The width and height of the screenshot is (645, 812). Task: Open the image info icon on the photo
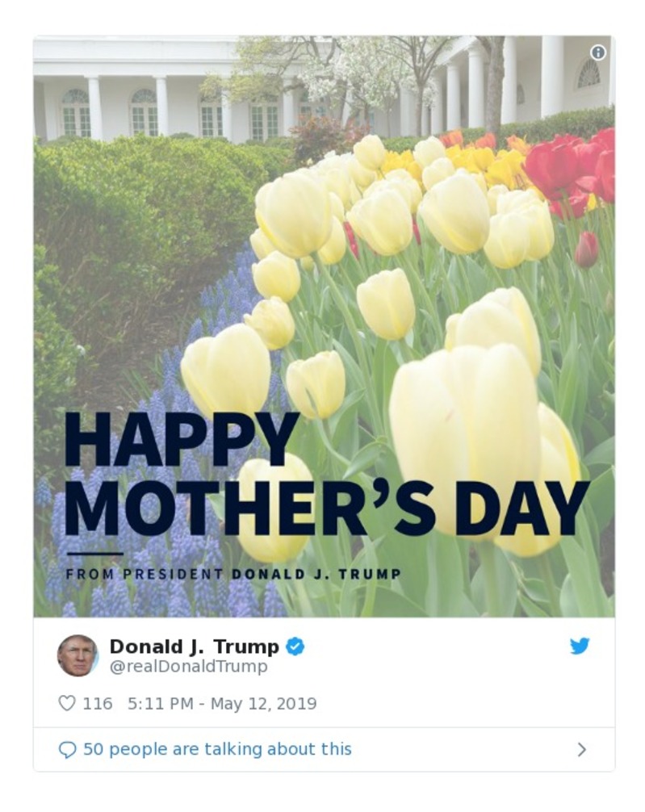pyautogui.click(x=597, y=52)
